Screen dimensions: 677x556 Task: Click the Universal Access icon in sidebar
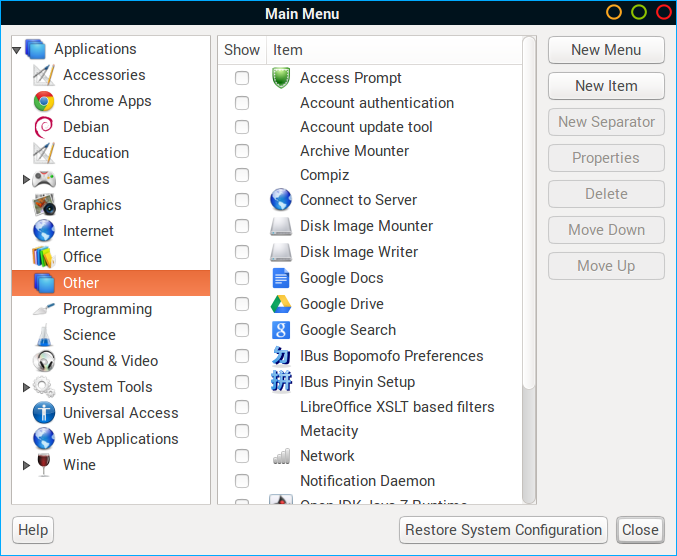(43, 413)
